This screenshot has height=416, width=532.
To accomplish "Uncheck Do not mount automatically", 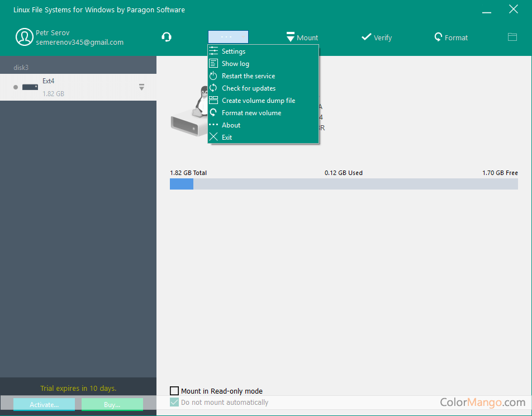I will (174, 402).
